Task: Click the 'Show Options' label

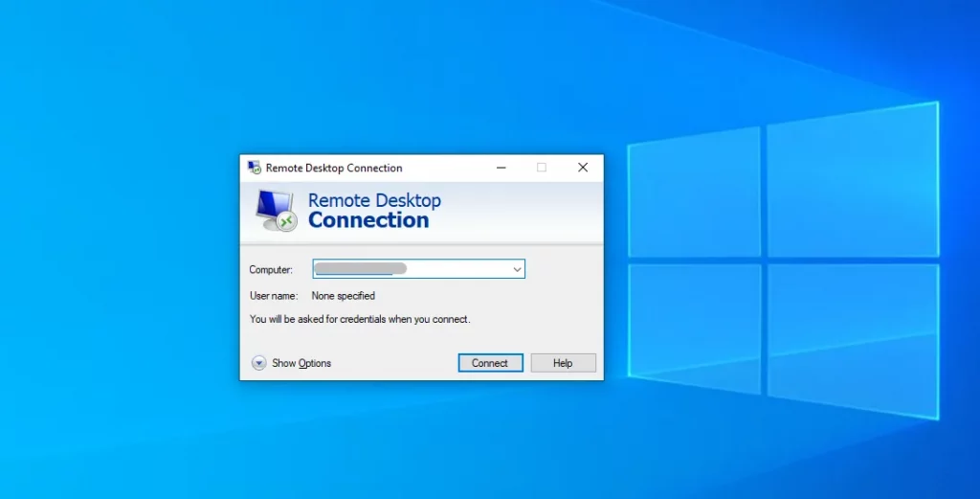Action: pyautogui.click(x=301, y=363)
